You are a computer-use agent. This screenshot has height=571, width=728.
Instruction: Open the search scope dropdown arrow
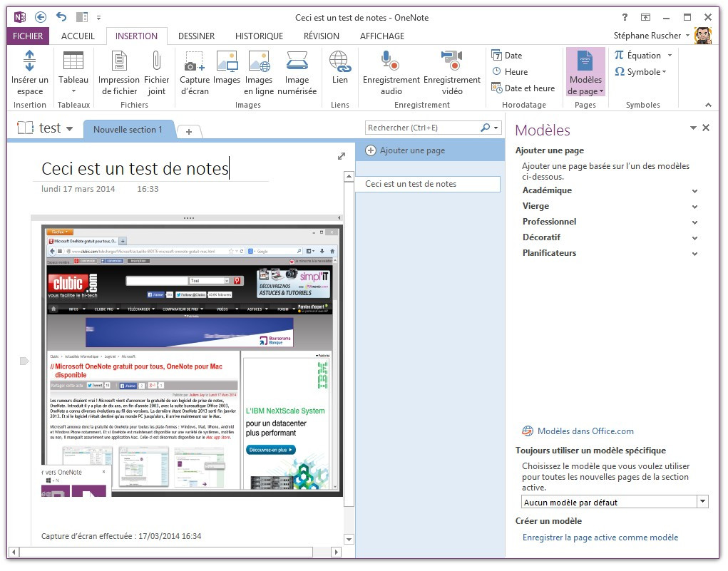click(x=496, y=128)
